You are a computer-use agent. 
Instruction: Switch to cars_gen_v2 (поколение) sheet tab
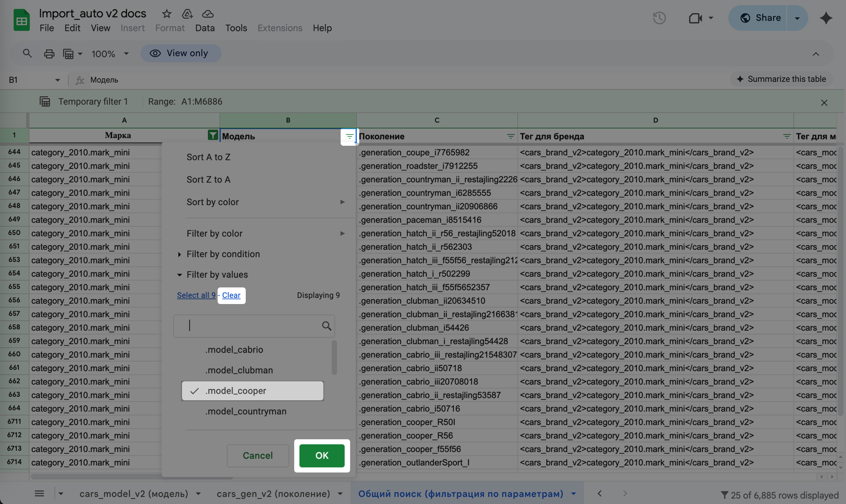(x=274, y=493)
